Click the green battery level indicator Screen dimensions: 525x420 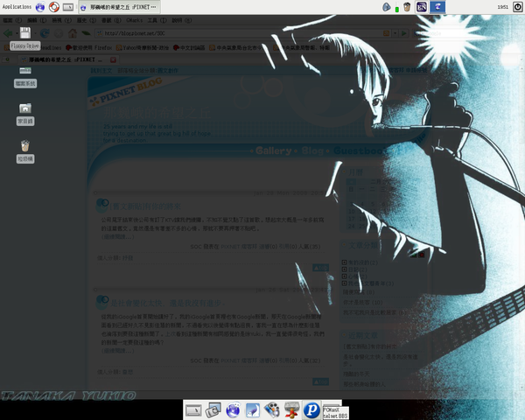(x=396, y=8)
